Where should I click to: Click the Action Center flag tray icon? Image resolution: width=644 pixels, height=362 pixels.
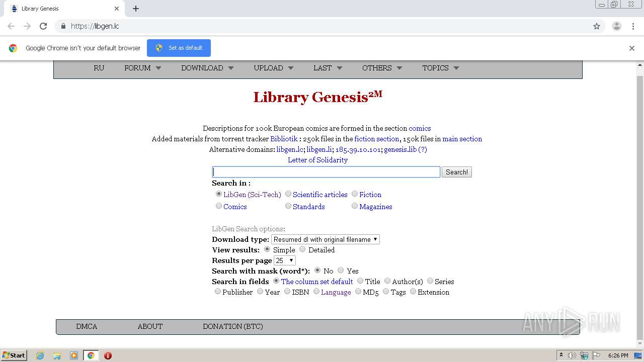pyautogui.click(x=596, y=355)
